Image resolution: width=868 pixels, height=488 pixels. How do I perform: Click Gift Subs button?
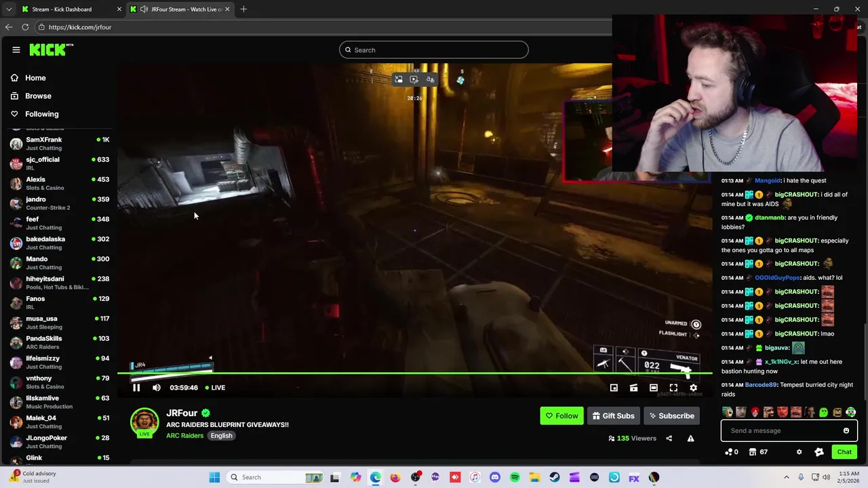[x=613, y=415]
